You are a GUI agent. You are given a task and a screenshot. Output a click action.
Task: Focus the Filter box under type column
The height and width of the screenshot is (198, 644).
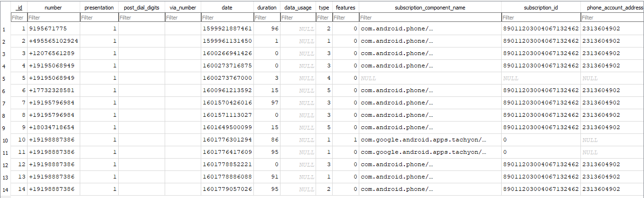(324, 18)
